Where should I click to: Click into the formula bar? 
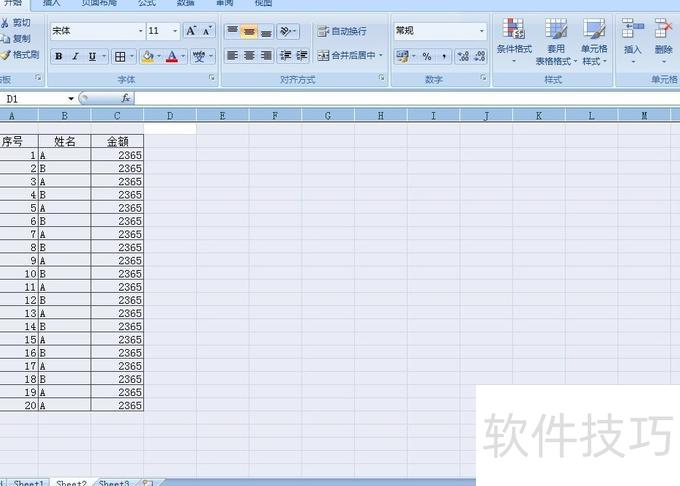pyautogui.click(x=407, y=99)
